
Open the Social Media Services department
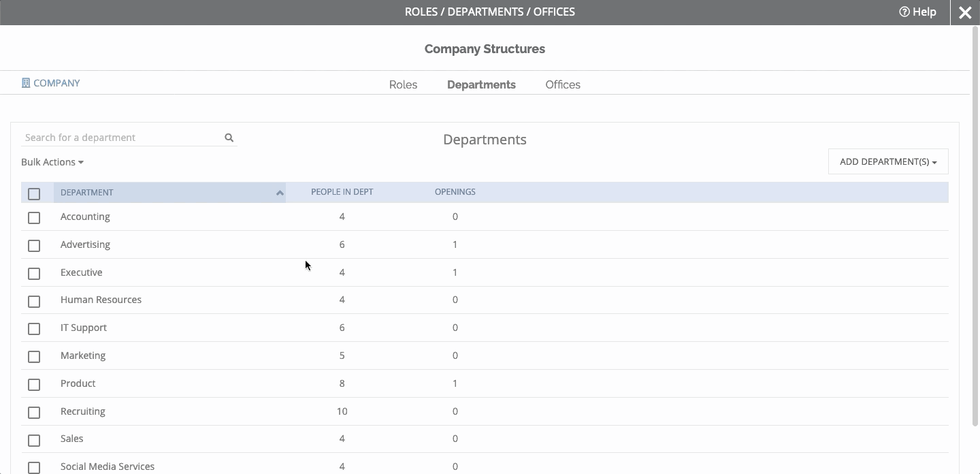(108, 467)
